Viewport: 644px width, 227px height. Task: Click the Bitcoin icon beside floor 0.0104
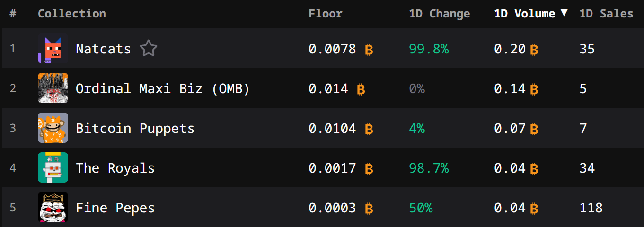[369, 129]
